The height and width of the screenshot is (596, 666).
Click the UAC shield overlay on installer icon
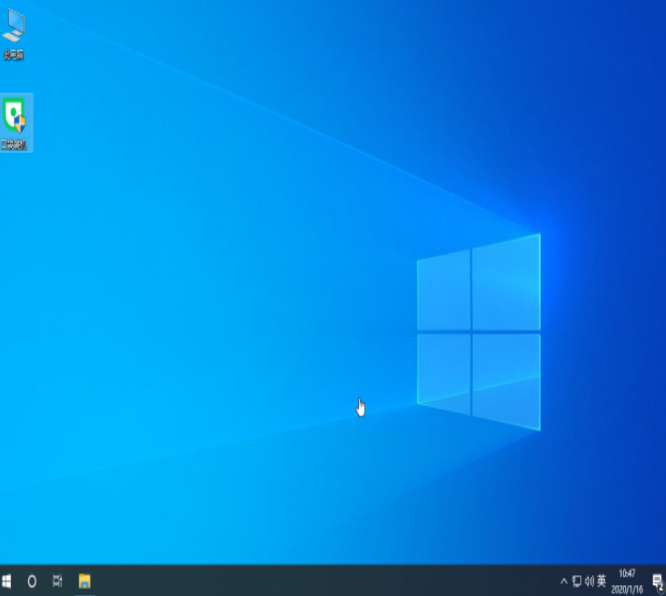click(x=20, y=124)
